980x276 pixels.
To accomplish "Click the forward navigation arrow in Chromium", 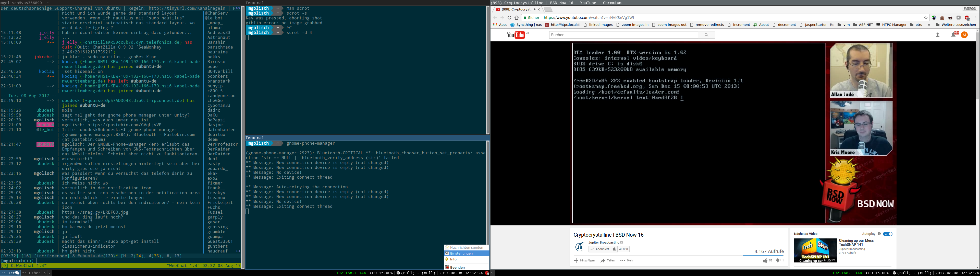I will (502, 18).
